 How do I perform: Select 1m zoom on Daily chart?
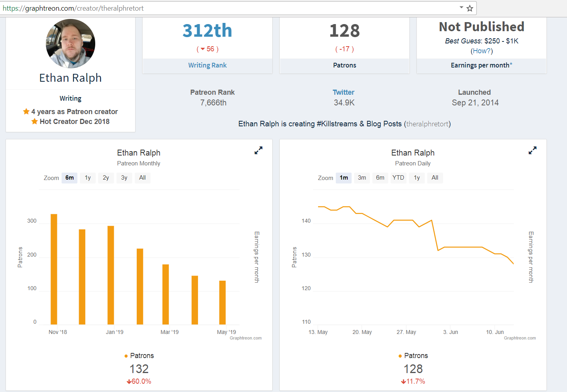click(344, 178)
